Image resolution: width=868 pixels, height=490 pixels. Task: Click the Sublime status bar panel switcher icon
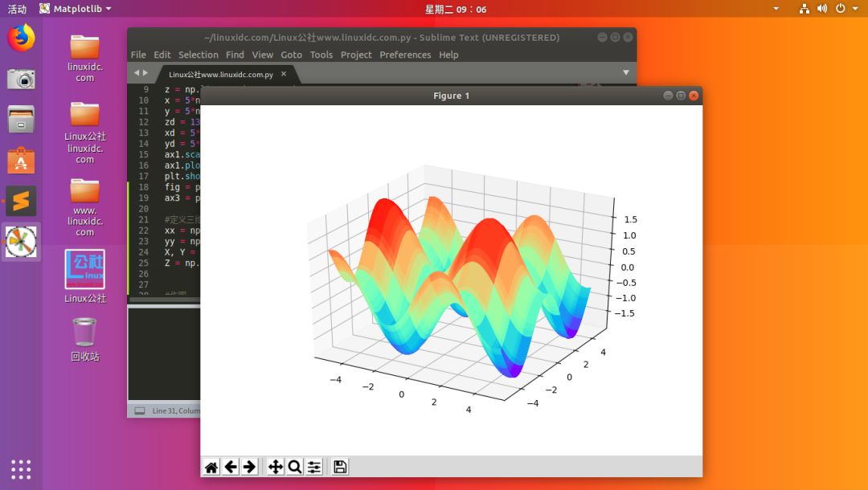(x=140, y=411)
